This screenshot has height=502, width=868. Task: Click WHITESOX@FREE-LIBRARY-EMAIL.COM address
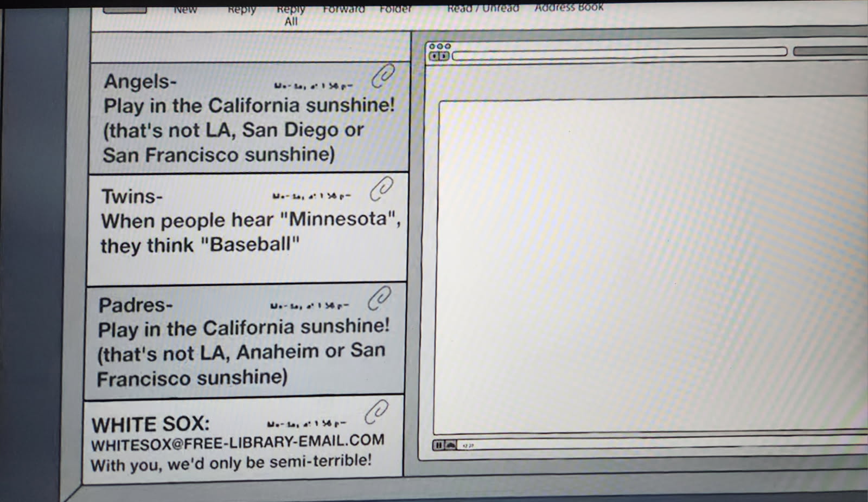(x=238, y=442)
